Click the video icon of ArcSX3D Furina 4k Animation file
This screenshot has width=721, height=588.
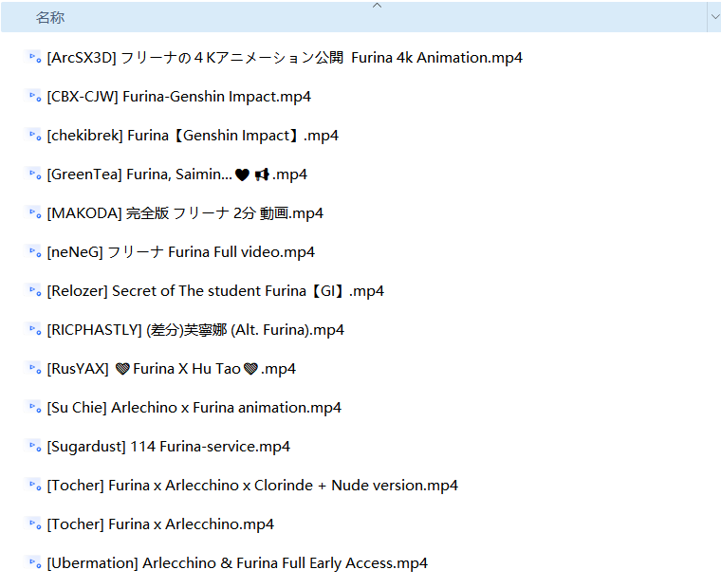point(34,58)
